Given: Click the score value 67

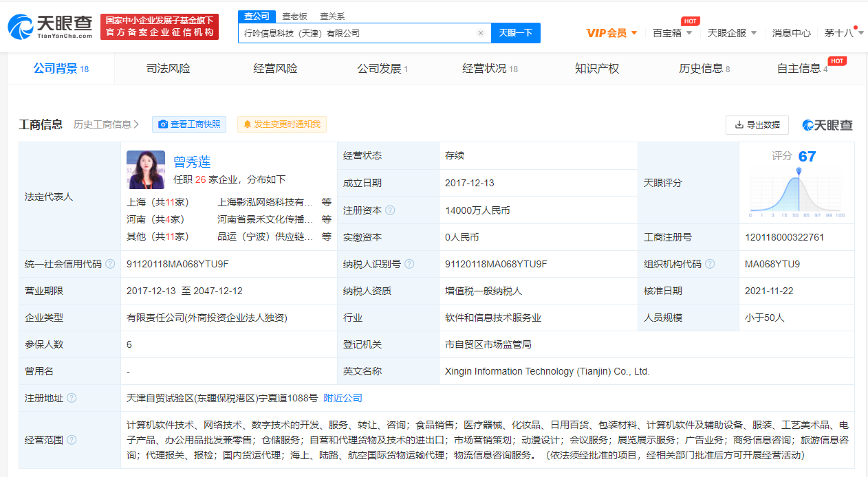Looking at the screenshot, I should click(x=807, y=156).
